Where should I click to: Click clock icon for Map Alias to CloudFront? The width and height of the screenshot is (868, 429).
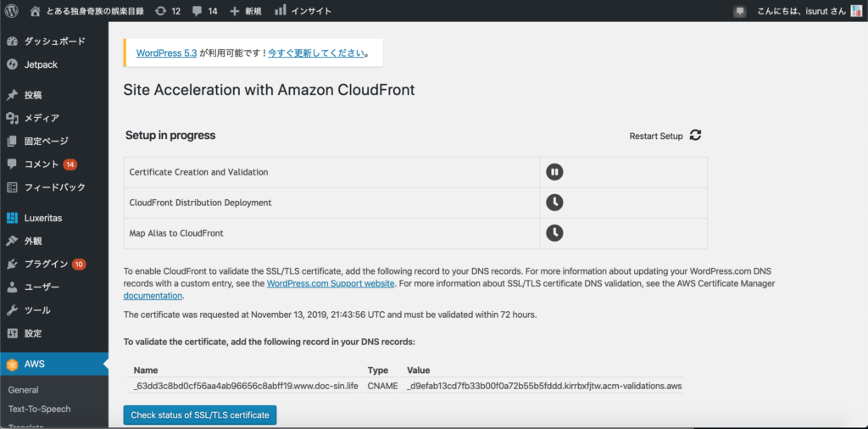click(x=554, y=233)
